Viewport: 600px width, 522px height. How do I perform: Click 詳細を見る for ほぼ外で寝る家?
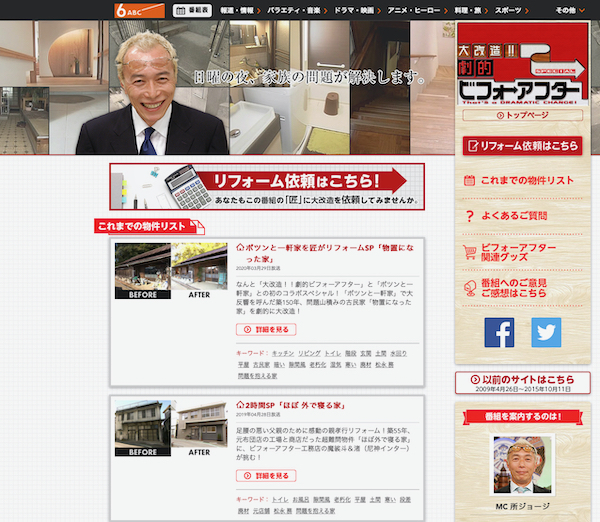click(x=266, y=476)
